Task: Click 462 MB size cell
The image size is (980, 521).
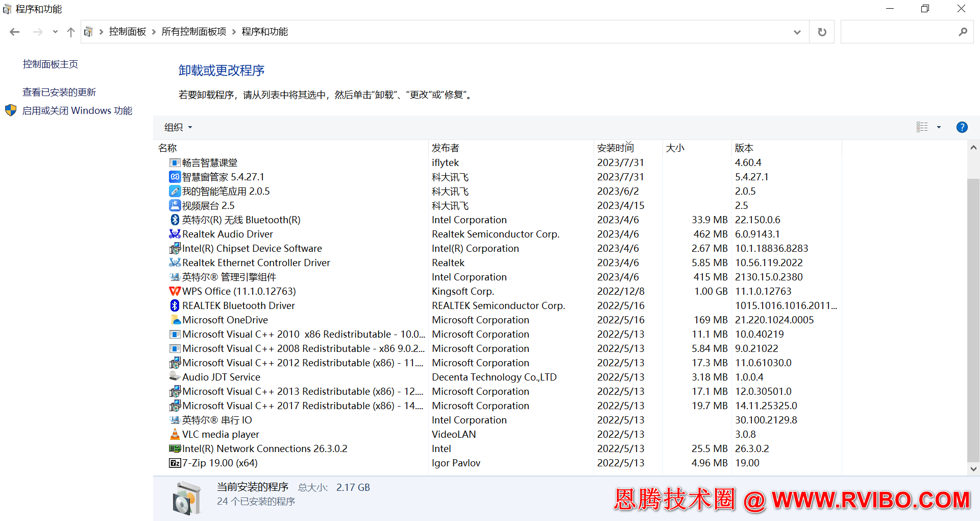Action: pos(710,234)
